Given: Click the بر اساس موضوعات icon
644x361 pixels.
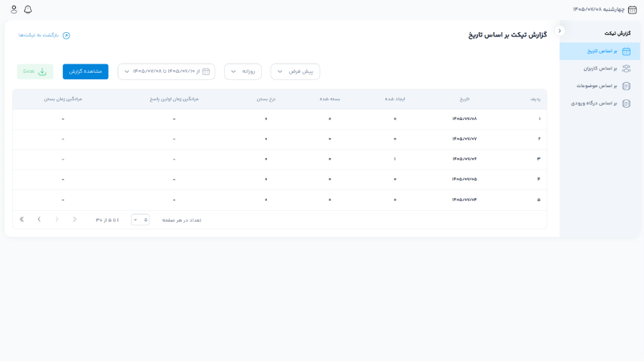Looking at the screenshot, I should [x=626, y=86].
